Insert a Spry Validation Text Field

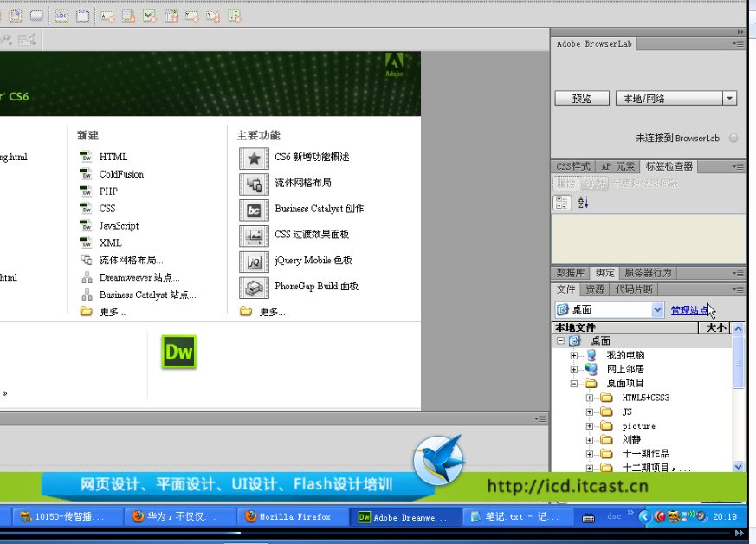point(107,16)
